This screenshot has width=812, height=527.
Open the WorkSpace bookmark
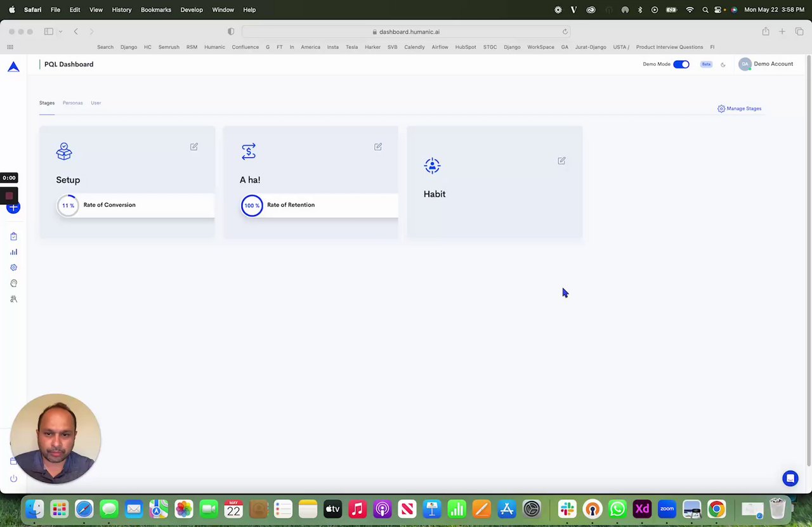click(x=540, y=47)
